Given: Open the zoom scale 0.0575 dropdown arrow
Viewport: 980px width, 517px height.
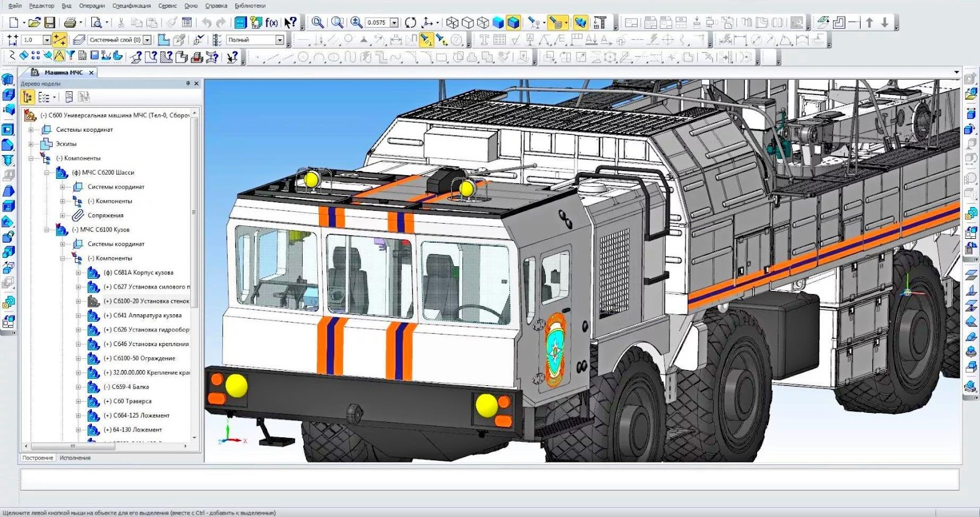Looking at the screenshot, I should point(394,23).
